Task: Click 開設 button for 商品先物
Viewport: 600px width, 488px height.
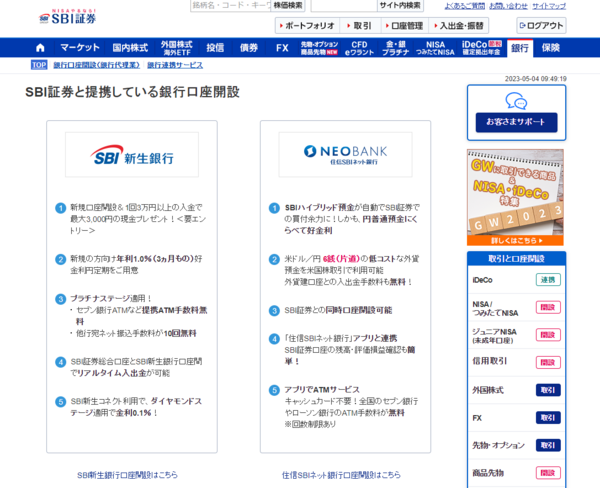Action: [x=548, y=473]
